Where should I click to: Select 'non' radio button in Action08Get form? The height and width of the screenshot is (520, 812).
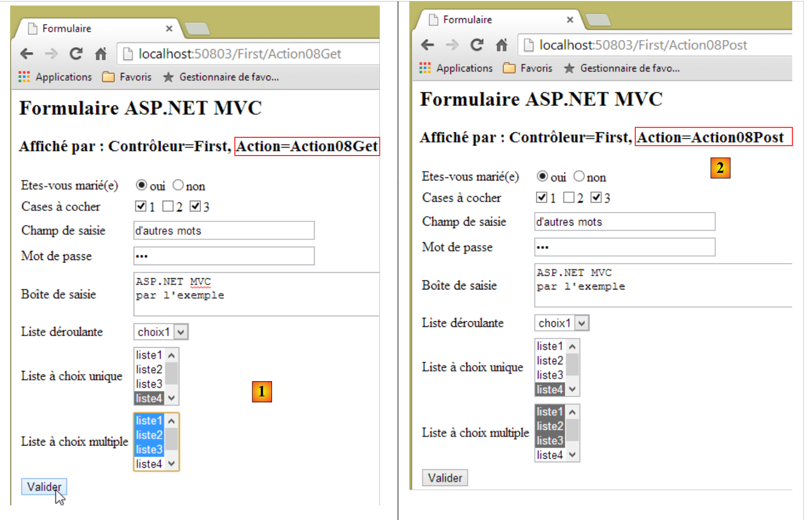[x=178, y=185]
